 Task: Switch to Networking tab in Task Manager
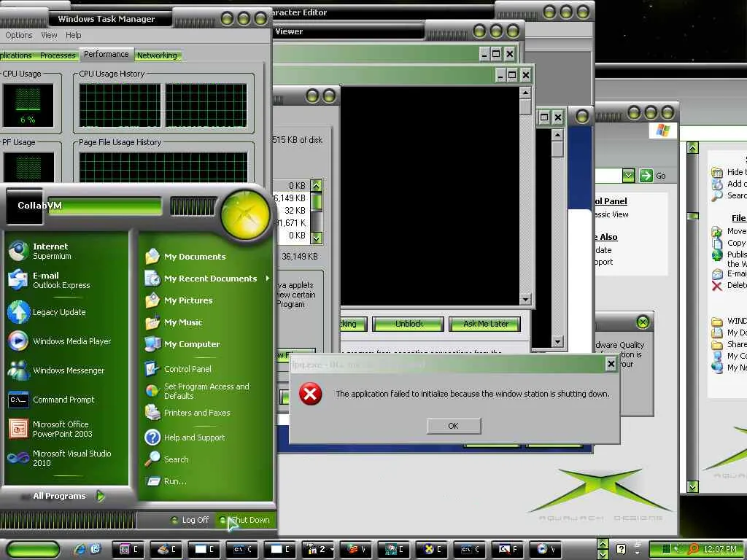coord(157,55)
